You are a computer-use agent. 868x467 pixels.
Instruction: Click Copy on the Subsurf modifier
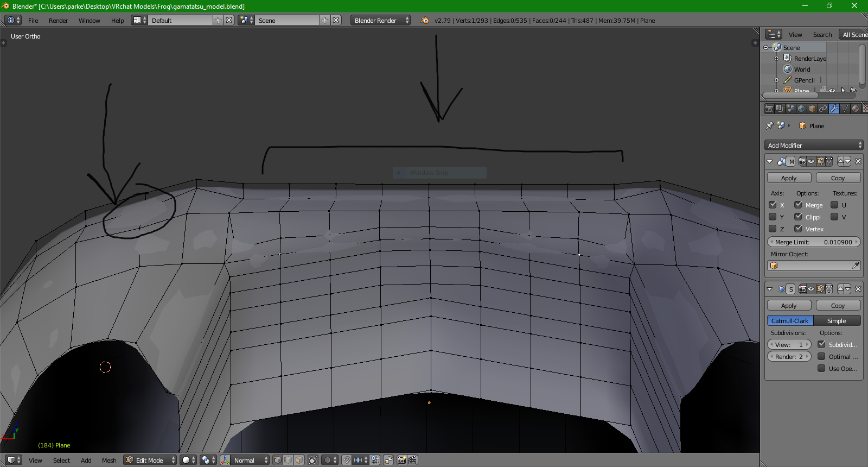point(838,305)
